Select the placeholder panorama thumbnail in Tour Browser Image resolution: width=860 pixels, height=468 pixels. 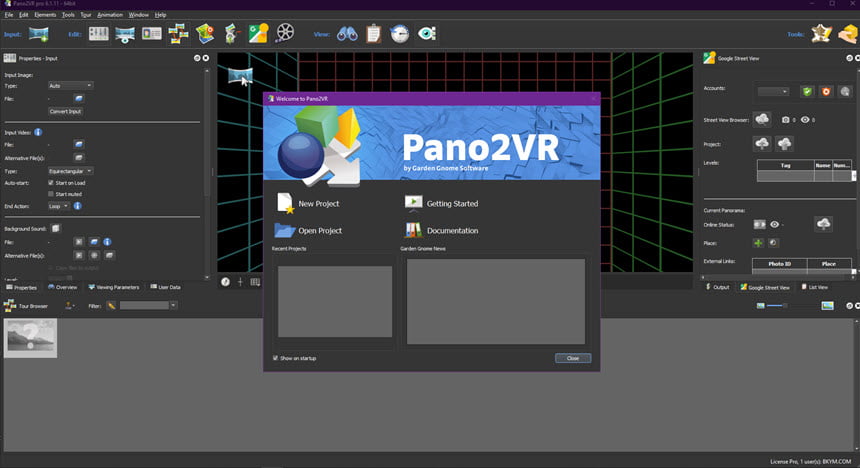coord(30,338)
